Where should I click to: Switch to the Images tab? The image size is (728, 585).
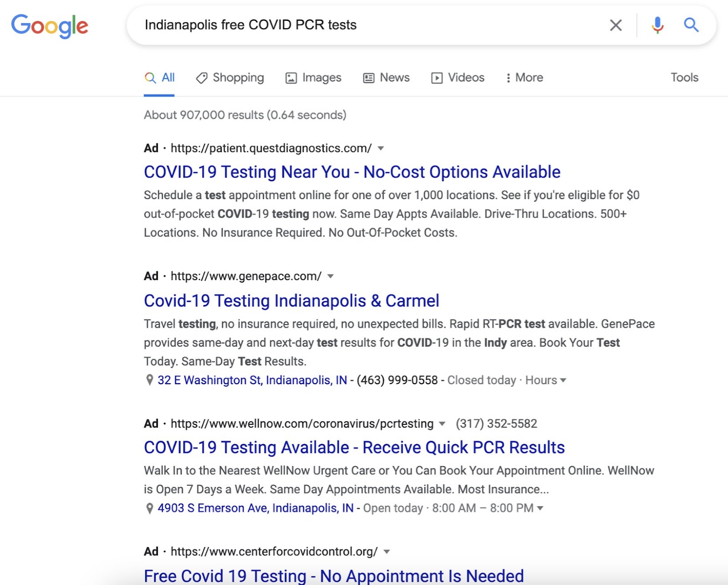coord(313,78)
